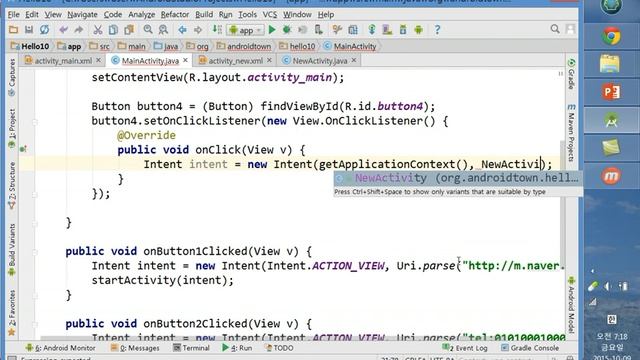Open the Messages tool window

135,348
